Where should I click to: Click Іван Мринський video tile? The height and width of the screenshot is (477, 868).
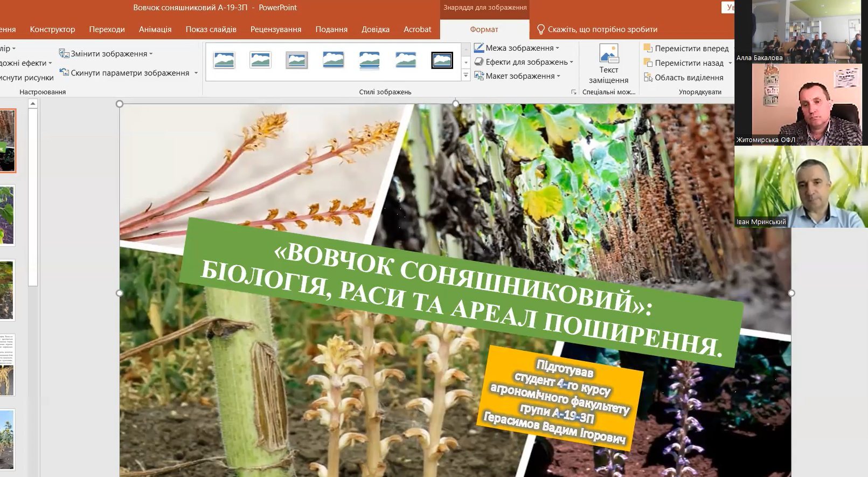pyautogui.click(x=801, y=186)
